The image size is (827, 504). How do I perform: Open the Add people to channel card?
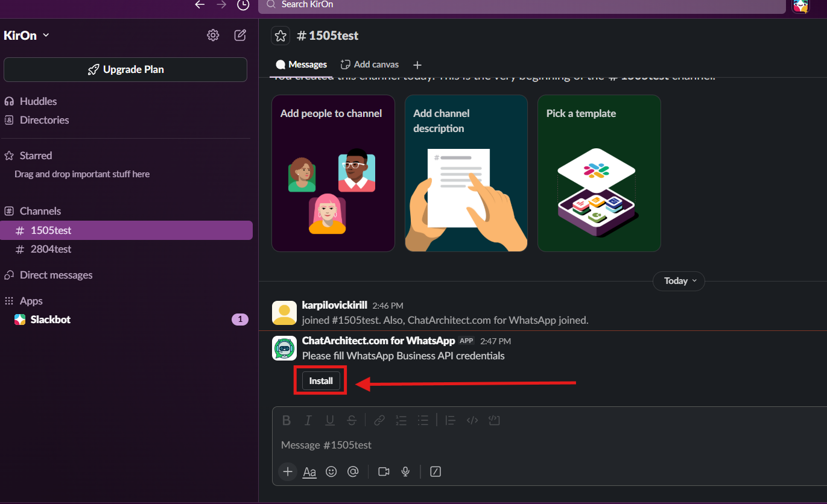click(333, 173)
